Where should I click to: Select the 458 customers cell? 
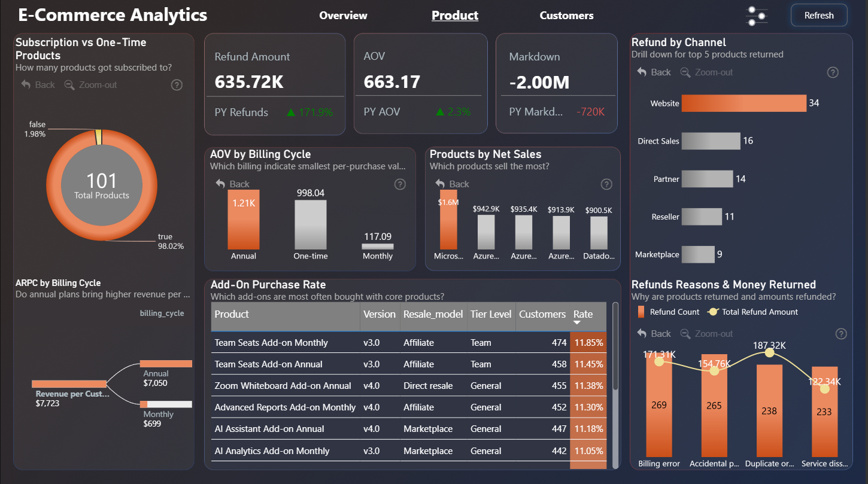[x=542, y=364]
